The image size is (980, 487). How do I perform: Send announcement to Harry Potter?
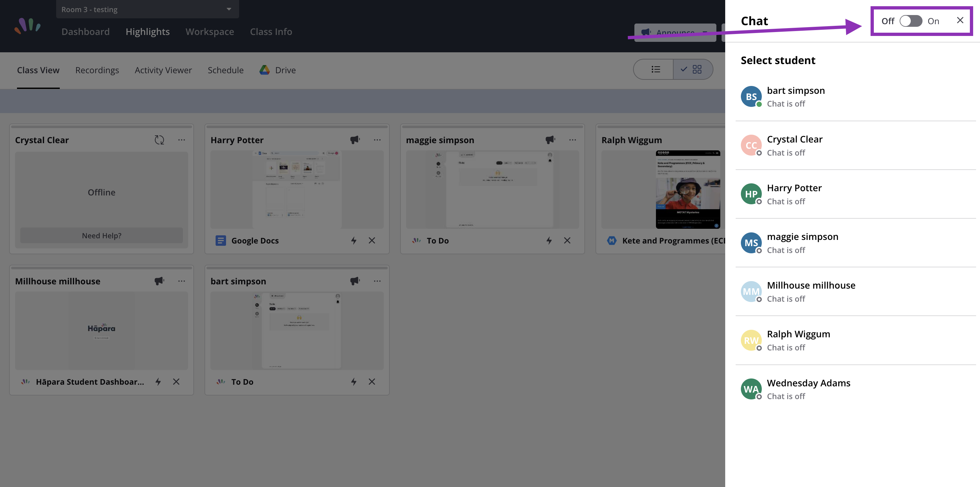(x=354, y=140)
